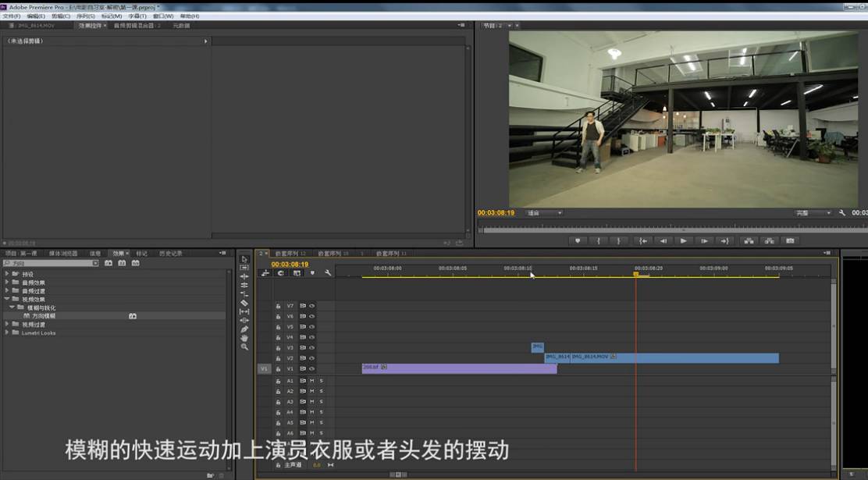The height and width of the screenshot is (480, 868).
Task: Select the Track Select tool
Action: [x=244, y=268]
